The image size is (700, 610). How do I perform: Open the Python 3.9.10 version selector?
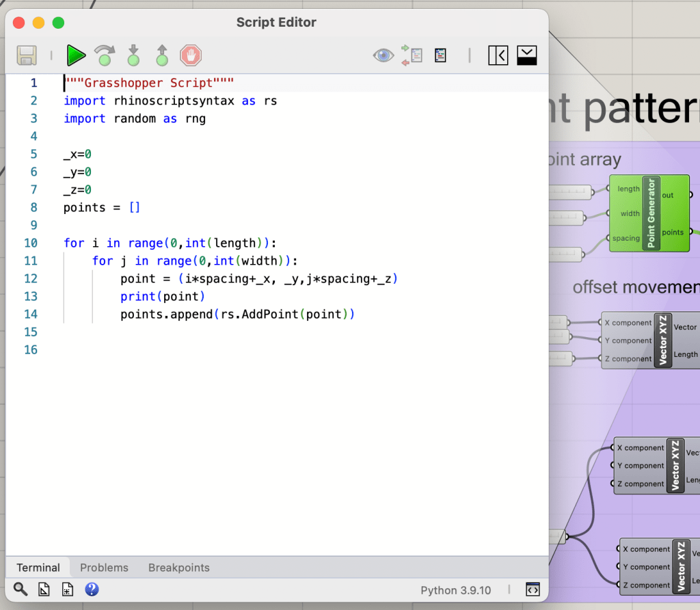point(455,590)
